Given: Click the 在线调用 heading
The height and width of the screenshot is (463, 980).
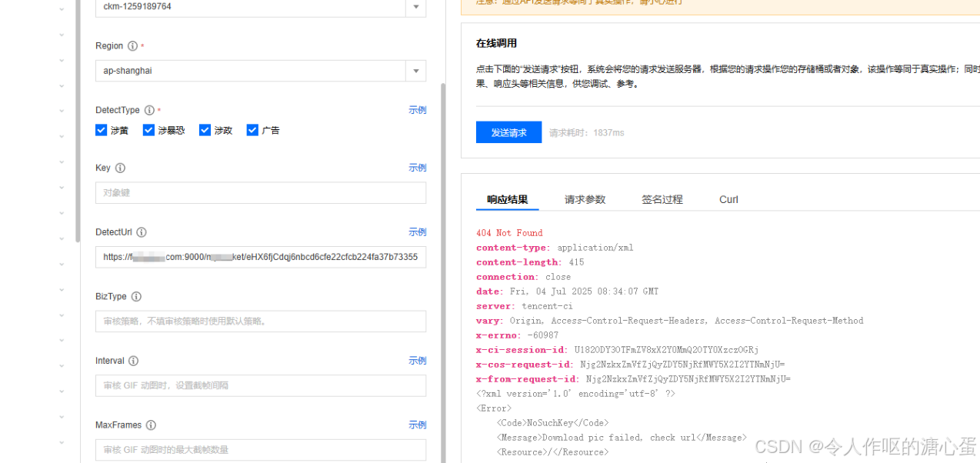Looking at the screenshot, I should point(496,43).
